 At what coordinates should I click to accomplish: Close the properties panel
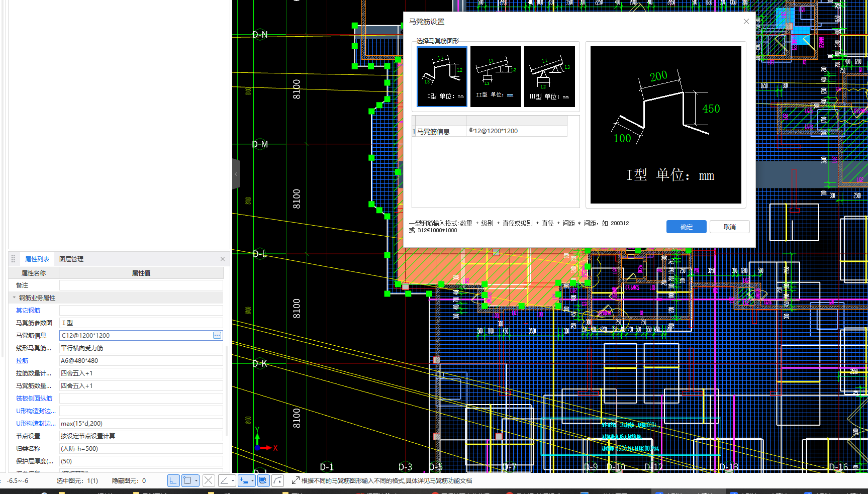tap(223, 259)
